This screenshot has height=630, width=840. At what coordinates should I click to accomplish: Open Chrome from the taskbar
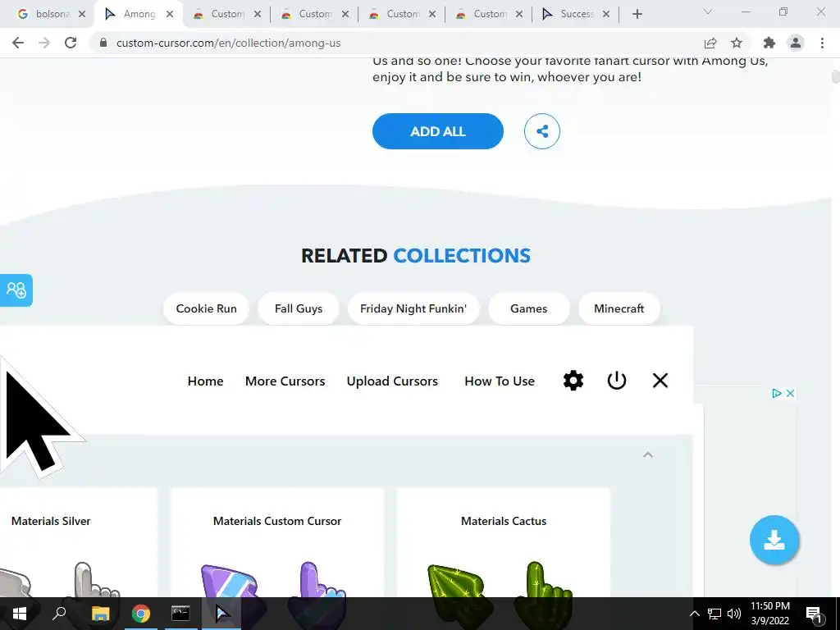(141, 614)
